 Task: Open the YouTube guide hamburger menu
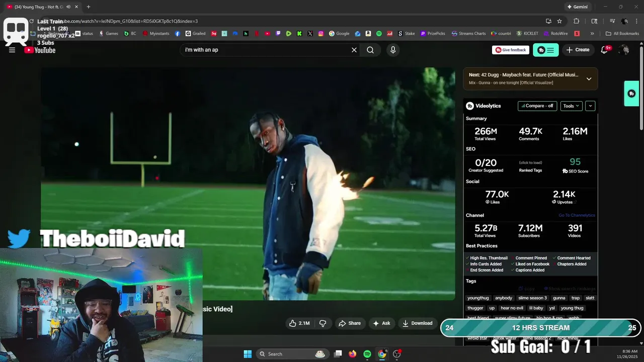pos(12,50)
